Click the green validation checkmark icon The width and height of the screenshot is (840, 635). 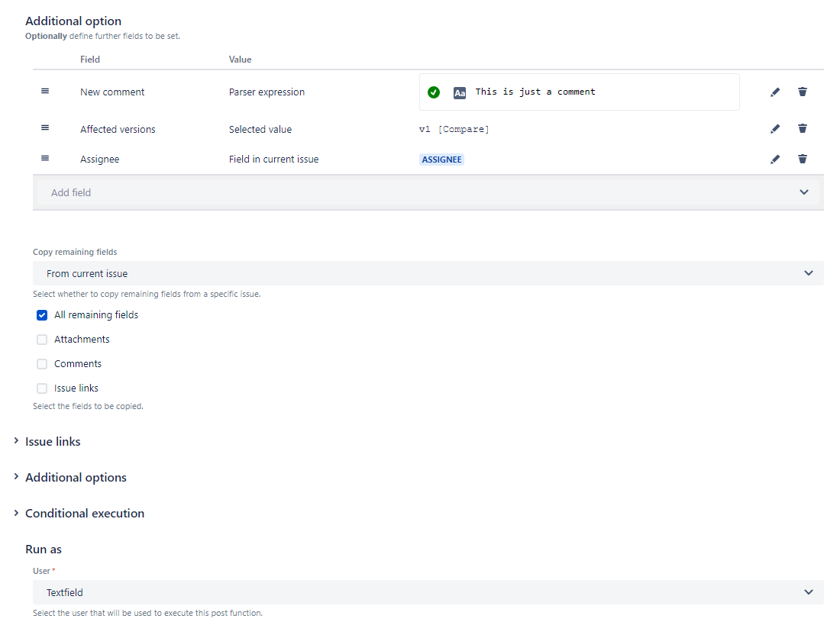pos(434,92)
